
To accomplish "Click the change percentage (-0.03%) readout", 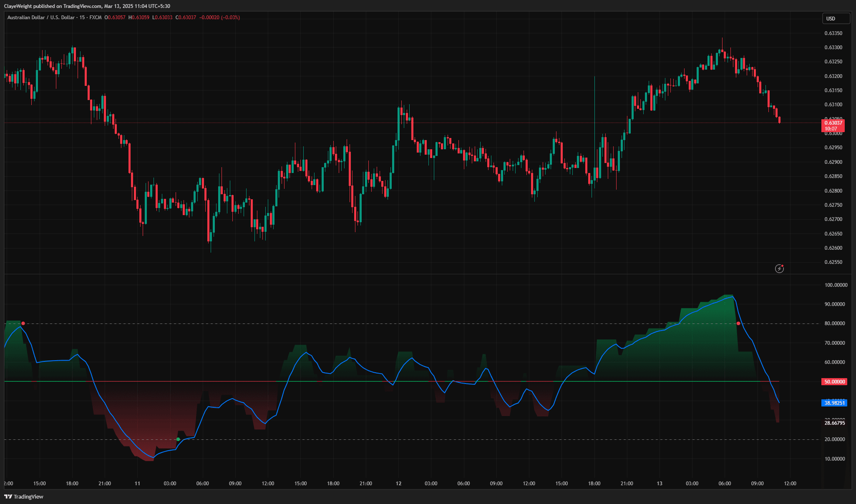I will 229,18.
